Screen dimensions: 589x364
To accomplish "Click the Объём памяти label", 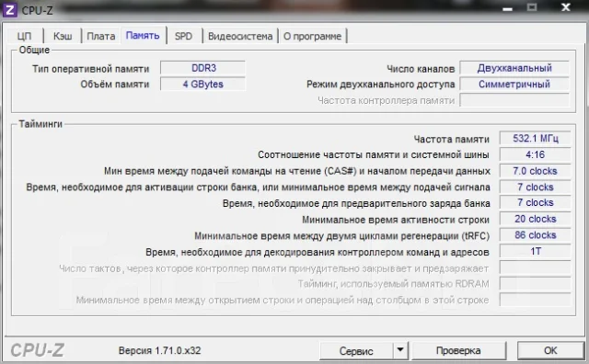I will pos(115,85).
